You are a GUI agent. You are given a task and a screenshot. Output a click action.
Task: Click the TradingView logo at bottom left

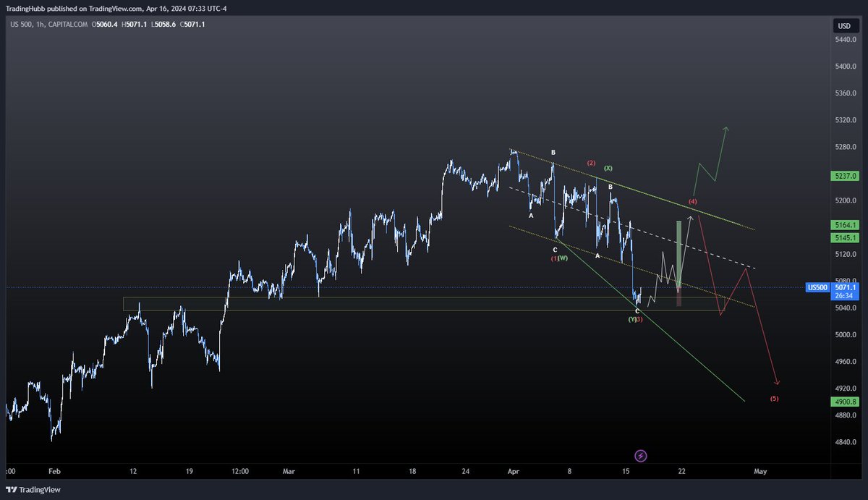coord(33,490)
